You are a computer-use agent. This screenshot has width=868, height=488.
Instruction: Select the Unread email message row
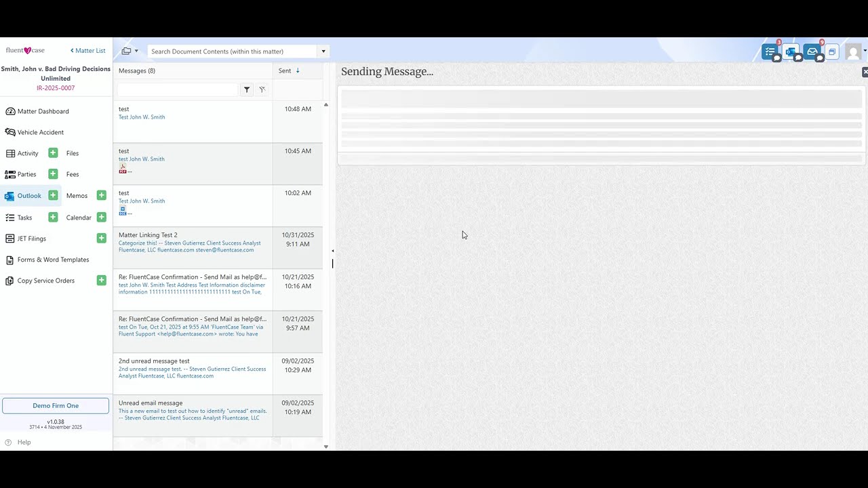[x=218, y=415]
